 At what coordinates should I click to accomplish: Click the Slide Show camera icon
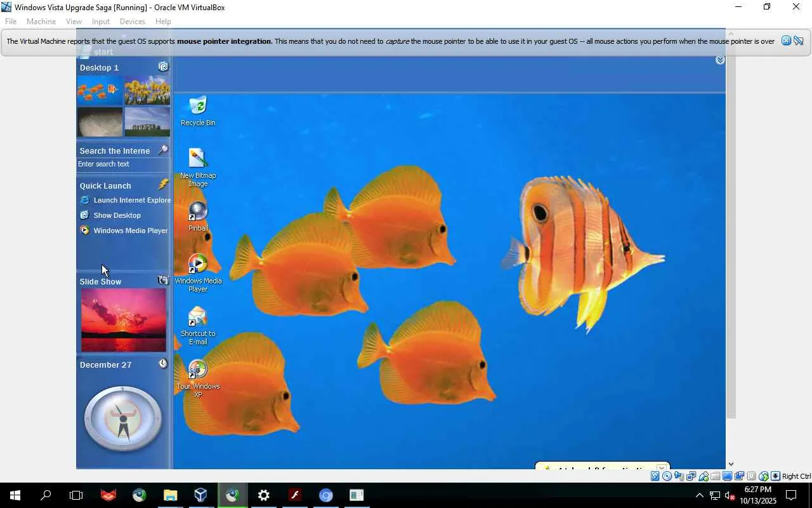163,280
